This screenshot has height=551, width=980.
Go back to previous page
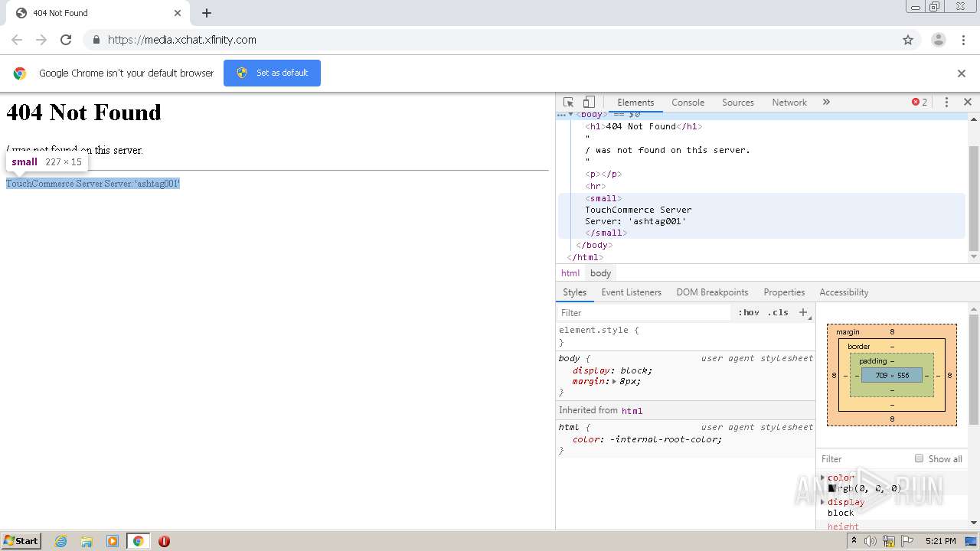point(17,40)
